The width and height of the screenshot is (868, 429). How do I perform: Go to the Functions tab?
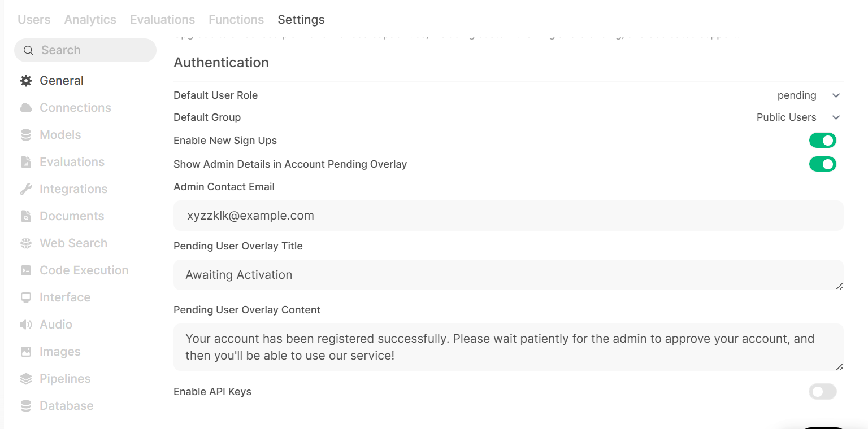[x=236, y=20]
